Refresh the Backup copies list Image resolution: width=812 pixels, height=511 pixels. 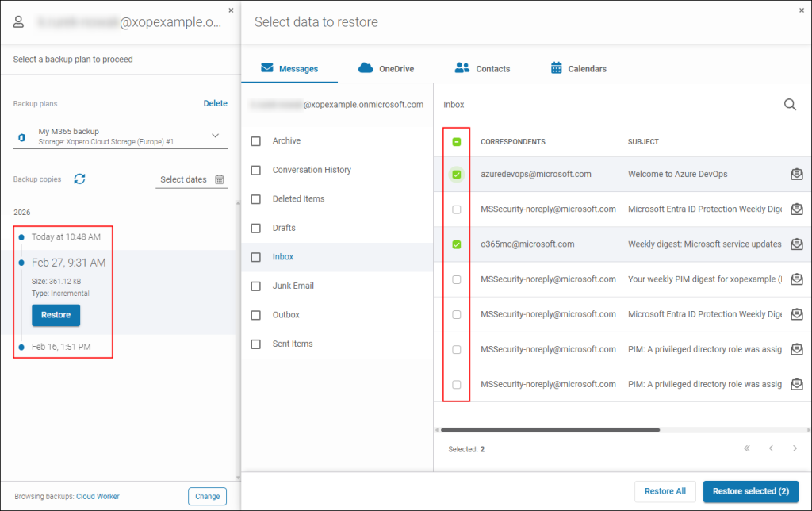click(x=79, y=179)
